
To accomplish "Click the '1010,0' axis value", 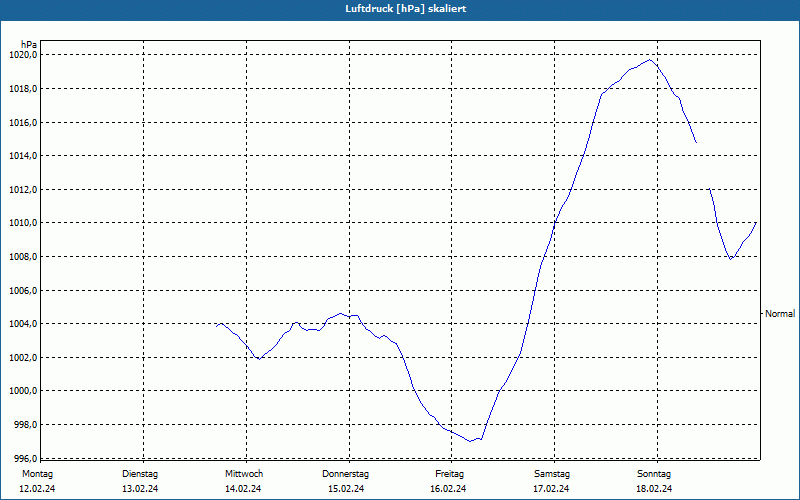I will click(23, 223).
